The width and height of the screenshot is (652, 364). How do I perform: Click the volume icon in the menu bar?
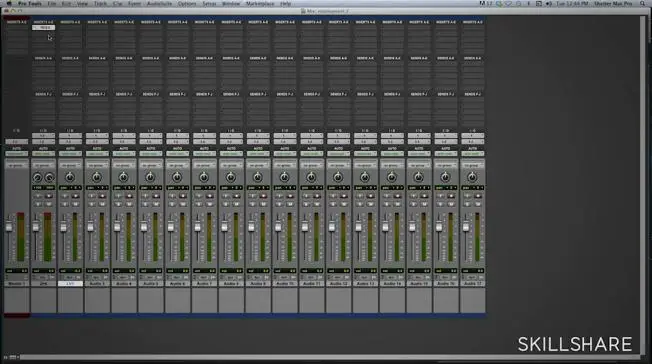tap(549, 3)
